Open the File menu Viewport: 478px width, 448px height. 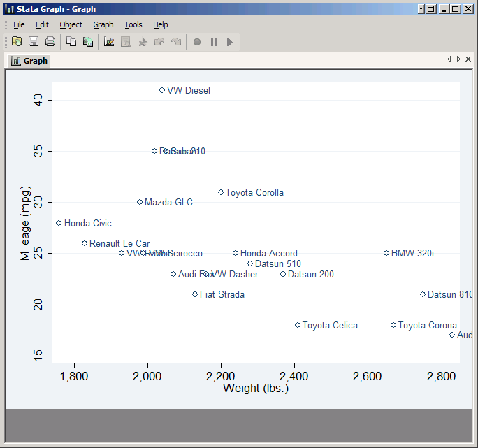click(19, 24)
